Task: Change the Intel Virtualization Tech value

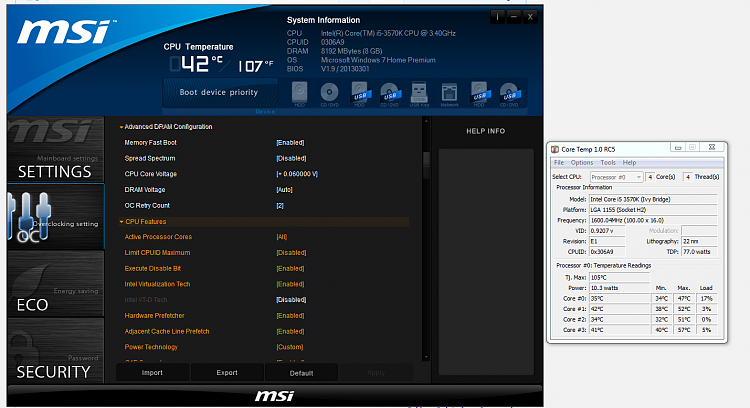Action: [x=290, y=284]
